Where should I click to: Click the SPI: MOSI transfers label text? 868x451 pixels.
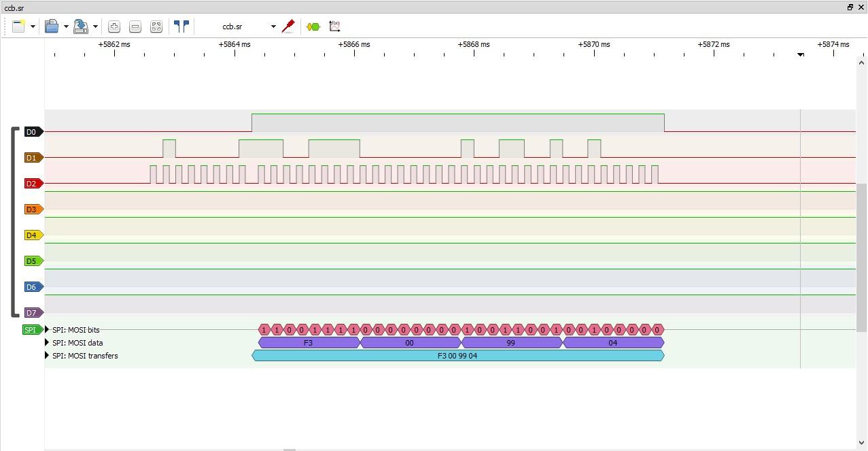tap(85, 356)
